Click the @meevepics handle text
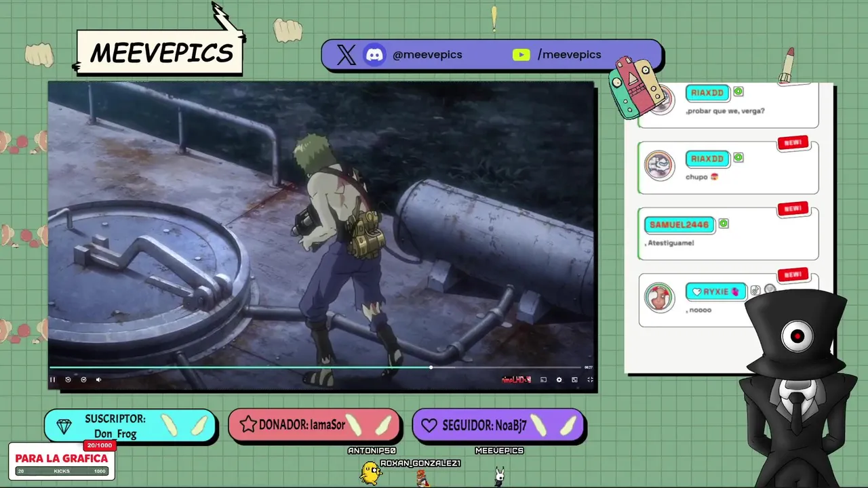The width and height of the screenshot is (868, 488). 427,55
